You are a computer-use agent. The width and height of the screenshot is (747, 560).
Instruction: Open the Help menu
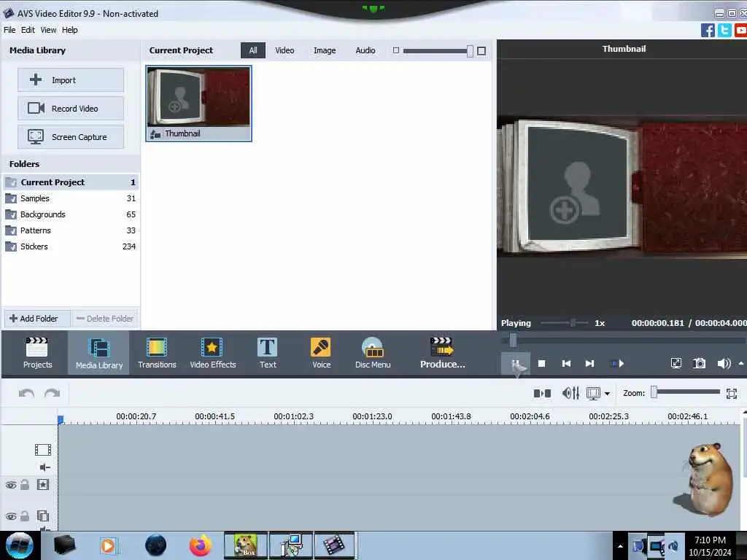(x=69, y=30)
